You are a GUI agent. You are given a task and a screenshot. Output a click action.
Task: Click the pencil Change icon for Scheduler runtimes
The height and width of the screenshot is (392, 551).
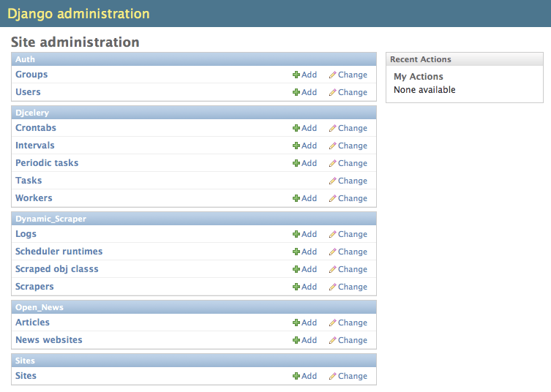point(332,252)
